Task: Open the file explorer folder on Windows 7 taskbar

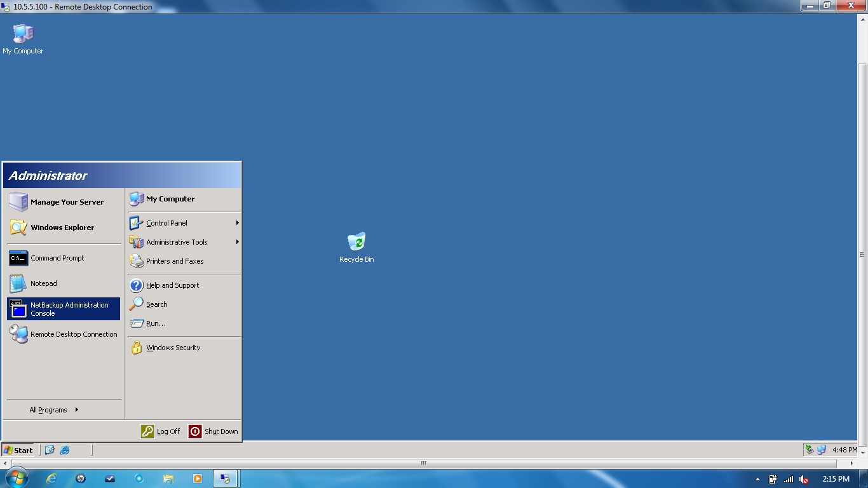Action: [168, 478]
